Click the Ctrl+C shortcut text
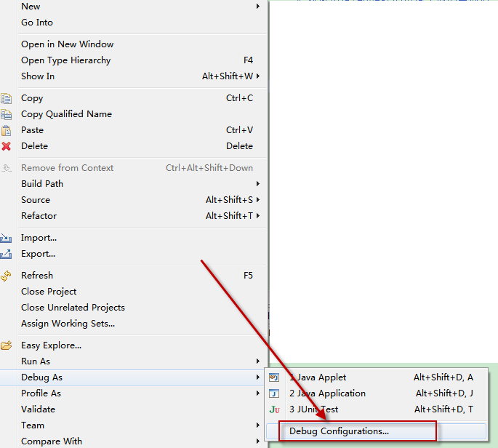The width and height of the screenshot is (498, 448). pyautogui.click(x=239, y=98)
